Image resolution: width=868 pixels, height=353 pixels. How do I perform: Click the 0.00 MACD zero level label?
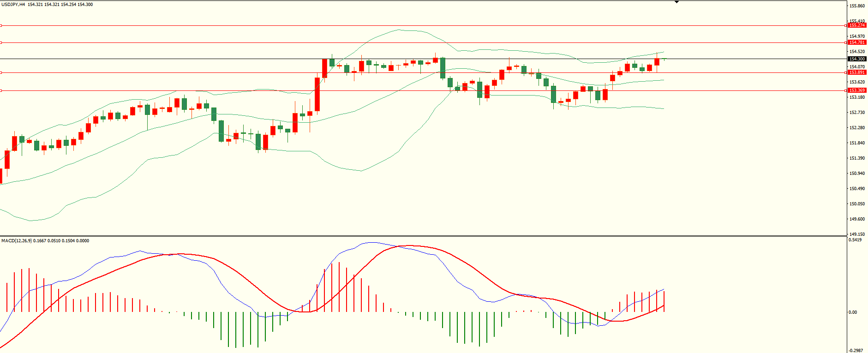point(853,312)
